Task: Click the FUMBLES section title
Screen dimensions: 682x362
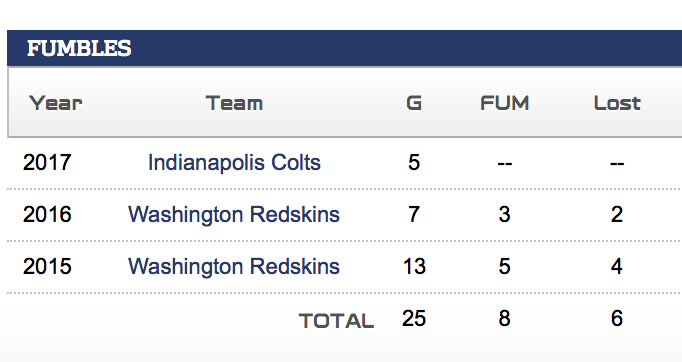Action: pyautogui.click(x=79, y=48)
